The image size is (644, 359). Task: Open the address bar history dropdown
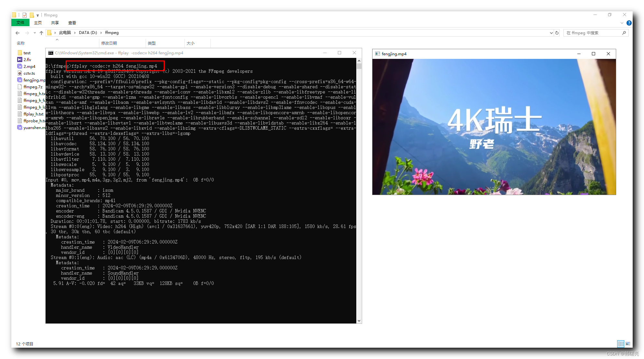pyautogui.click(x=551, y=33)
